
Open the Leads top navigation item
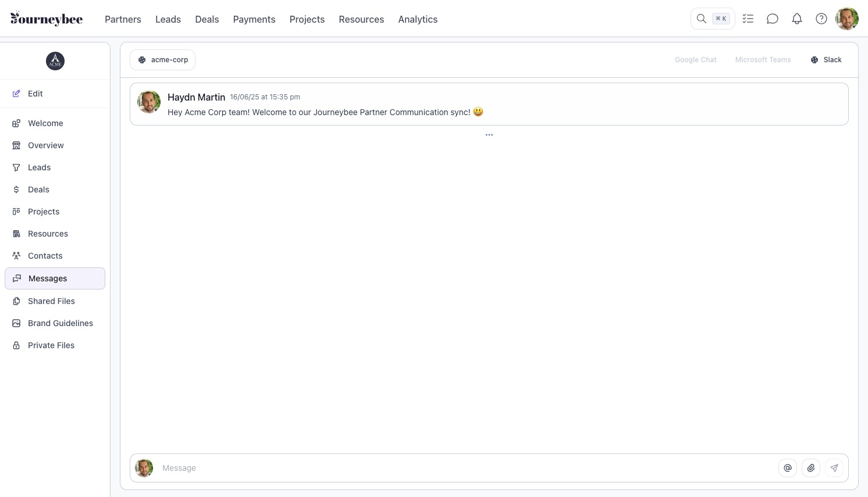pyautogui.click(x=168, y=19)
